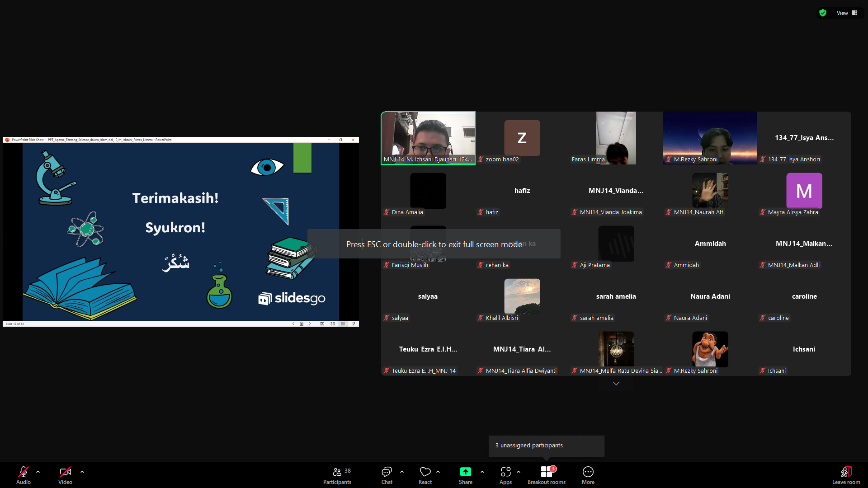Expand the share options arrow

(482, 472)
